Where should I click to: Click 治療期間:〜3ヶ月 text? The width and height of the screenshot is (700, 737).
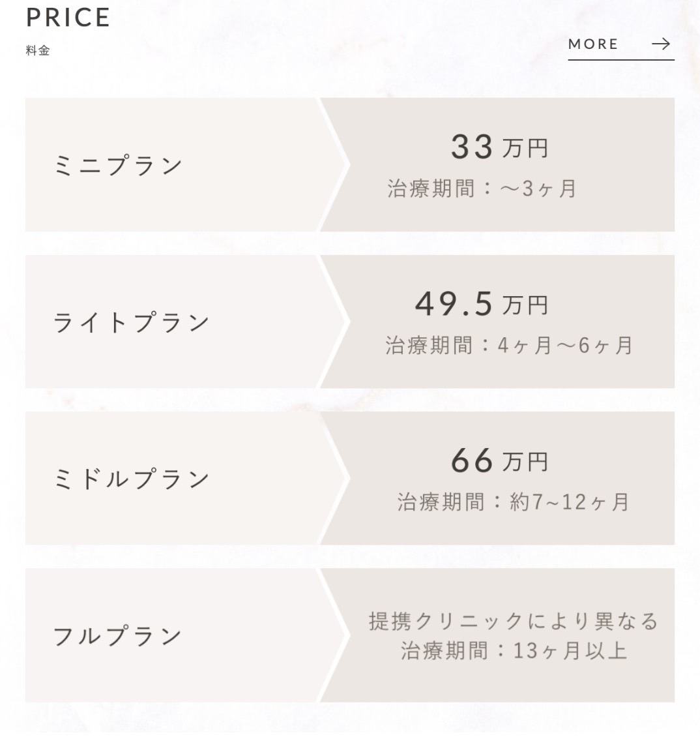(482, 189)
